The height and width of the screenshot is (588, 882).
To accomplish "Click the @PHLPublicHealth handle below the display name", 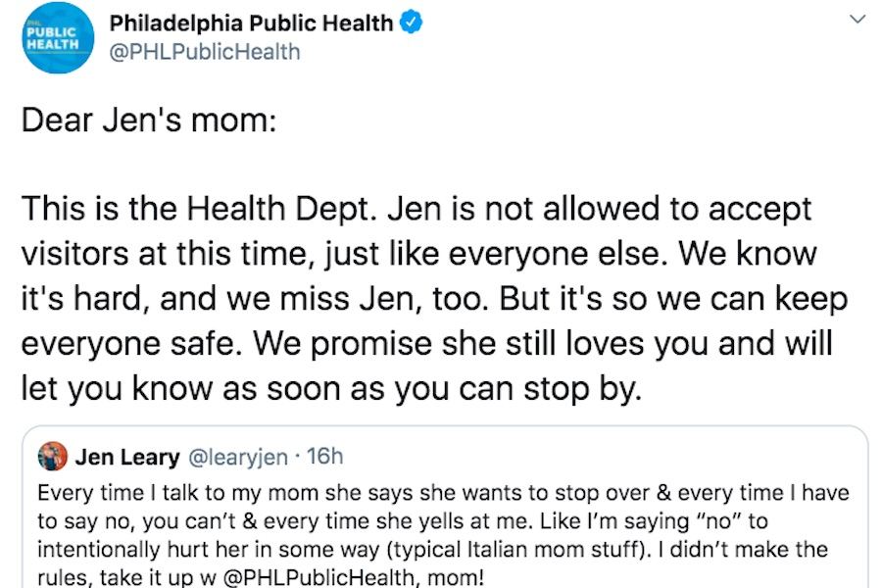I will 205,51.
